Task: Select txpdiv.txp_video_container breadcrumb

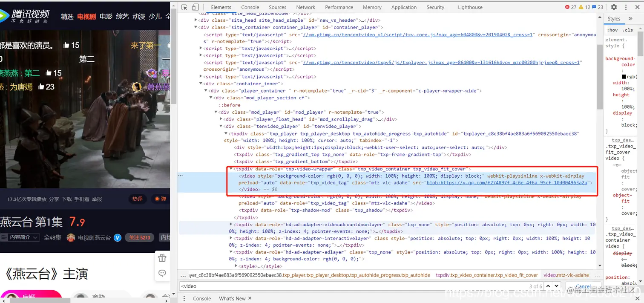Action: click(487, 275)
